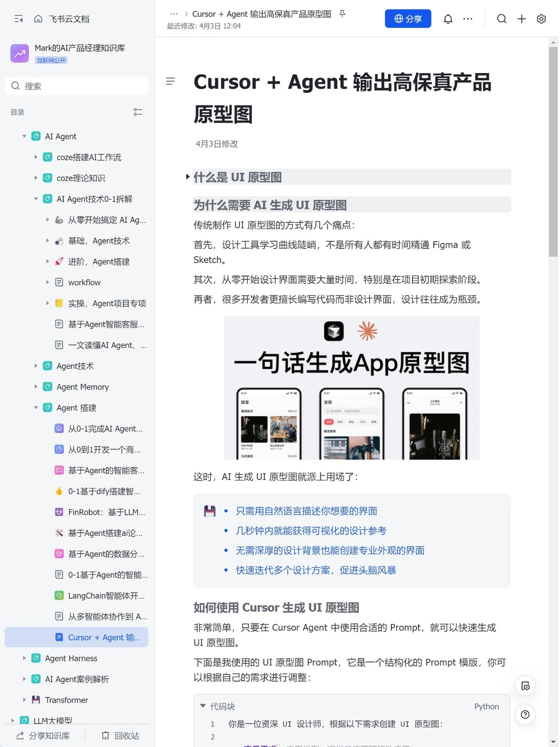Open 回收站 recycle bin

(120, 736)
